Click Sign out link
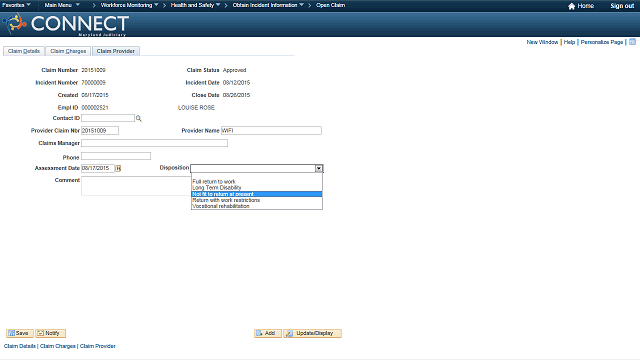The height and width of the screenshot is (360, 640). (x=622, y=6)
